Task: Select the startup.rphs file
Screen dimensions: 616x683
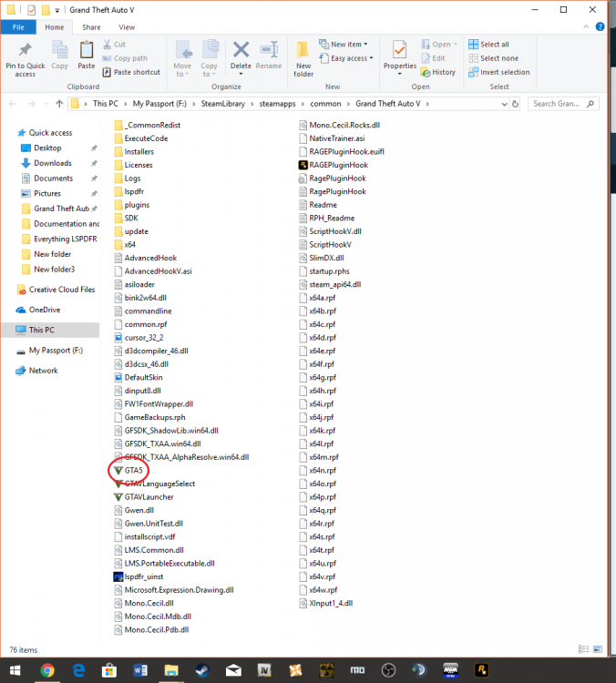Action: pyautogui.click(x=324, y=271)
